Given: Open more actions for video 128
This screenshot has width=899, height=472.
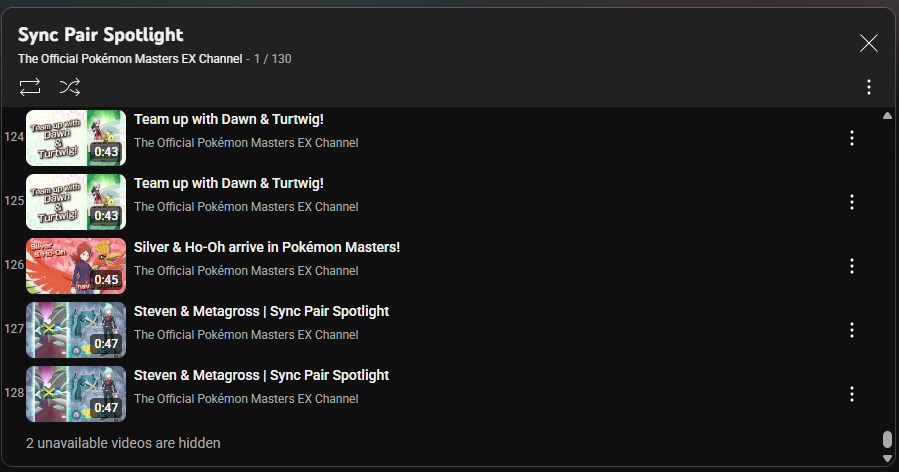Looking at the screenshot, I should coord(851,394).
